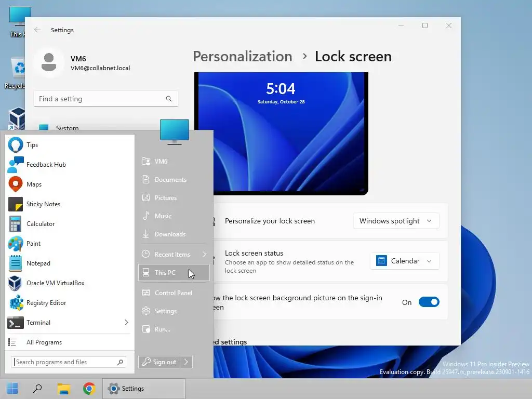Viewport: 532px width, 399px height.
Task: Click Windows Start button on taskbar
Action: click(12, 389)
